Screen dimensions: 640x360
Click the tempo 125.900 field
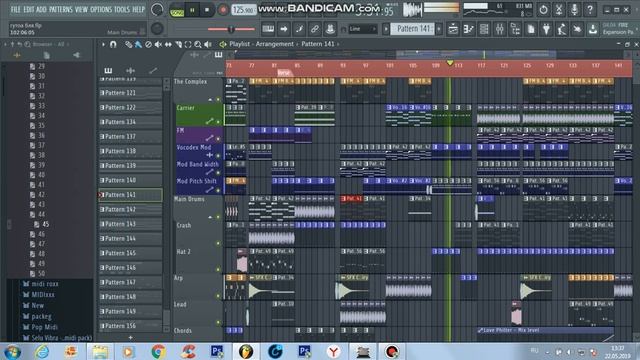click(x=244, y=10)
